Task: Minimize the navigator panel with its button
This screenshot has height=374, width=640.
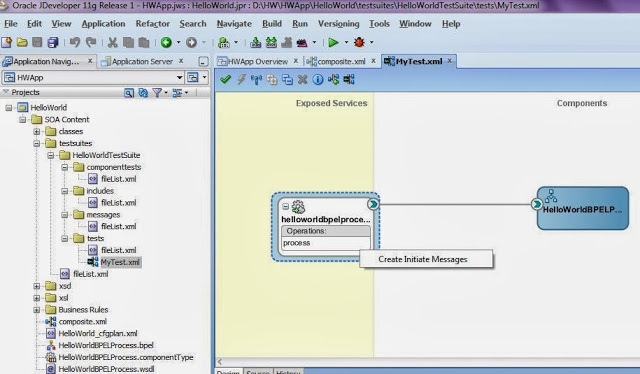Action: click(x=203, y=62)
